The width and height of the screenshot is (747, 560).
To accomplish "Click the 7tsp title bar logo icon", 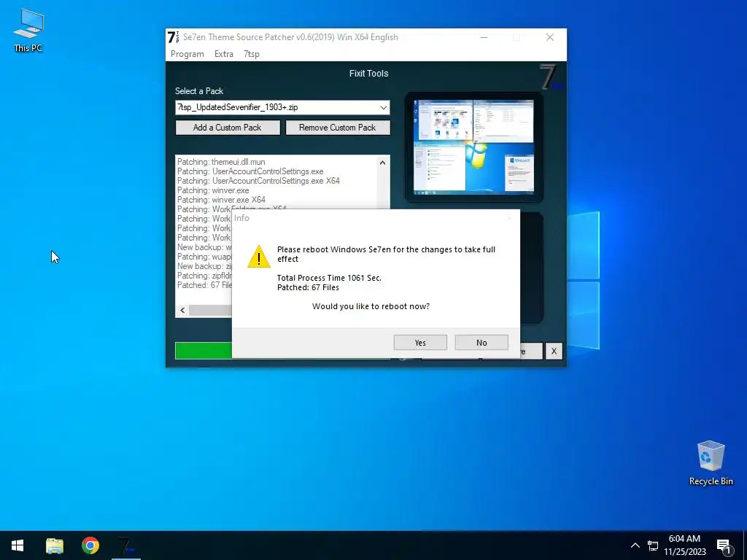I will [173, 37].
